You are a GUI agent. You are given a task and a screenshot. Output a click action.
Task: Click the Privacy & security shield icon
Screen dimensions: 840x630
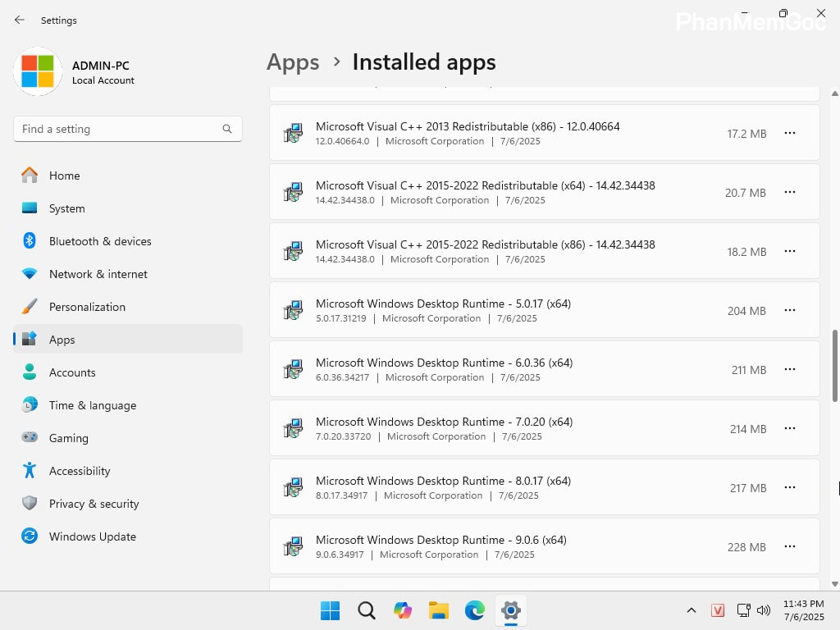click(x=33, y=504)
